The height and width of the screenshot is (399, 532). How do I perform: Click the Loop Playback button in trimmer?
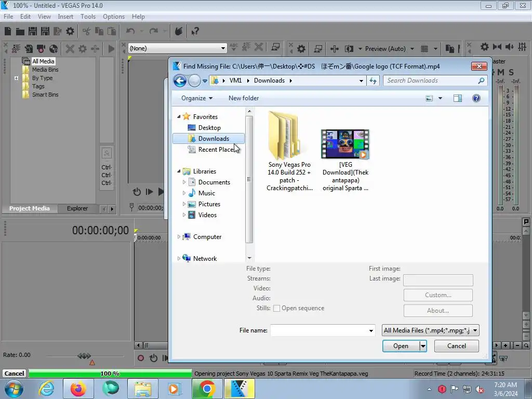click(137, 192)
